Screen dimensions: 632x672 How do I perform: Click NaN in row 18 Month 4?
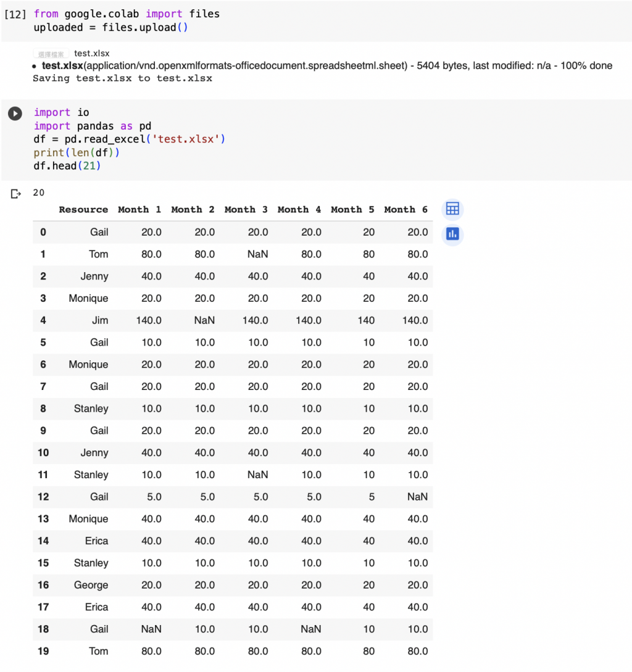pyautogui.click(x=311, y=629)
